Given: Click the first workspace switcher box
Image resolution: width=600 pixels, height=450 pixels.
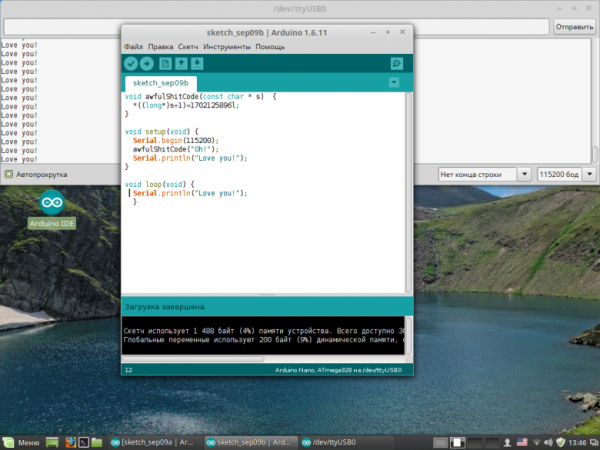Looking at the screenshot, I should click(x=440, y=443).
